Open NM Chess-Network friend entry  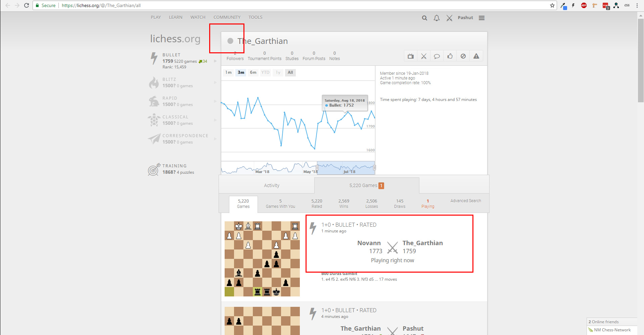point(612,330)
